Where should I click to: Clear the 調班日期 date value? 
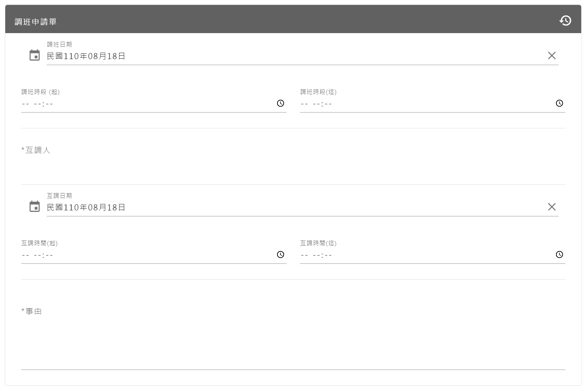[551, 56]
